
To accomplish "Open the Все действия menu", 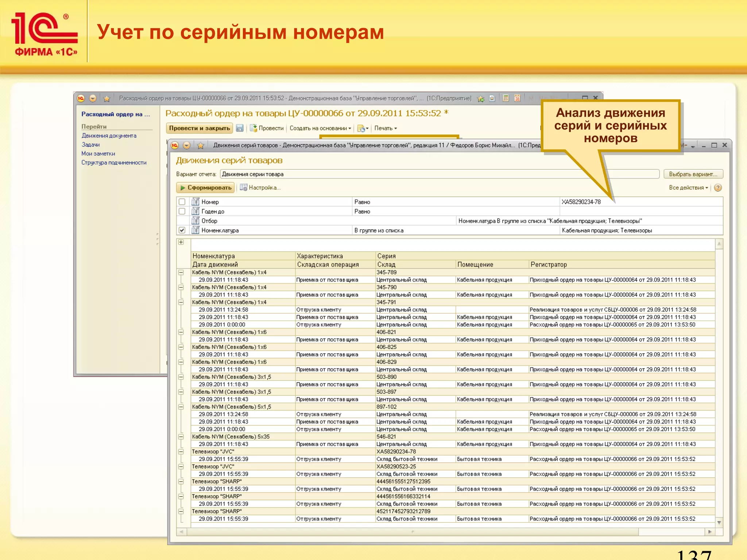I will pos(688,188).
